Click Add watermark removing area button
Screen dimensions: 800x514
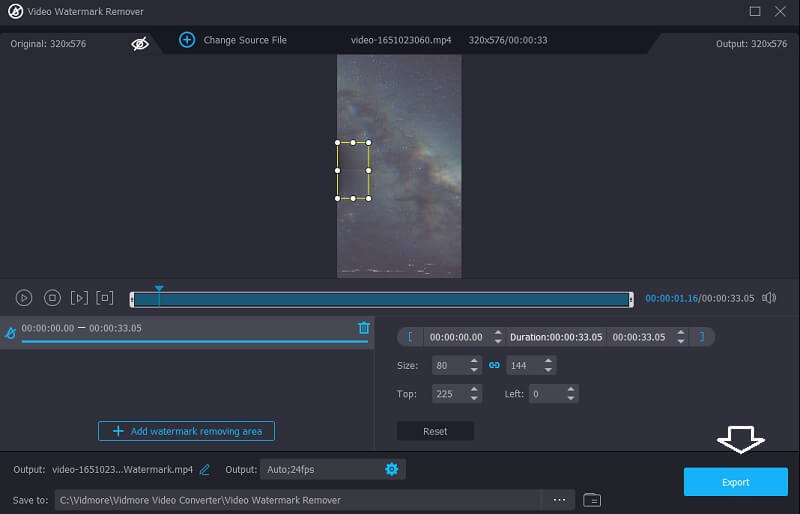click(x=186, y=431)
